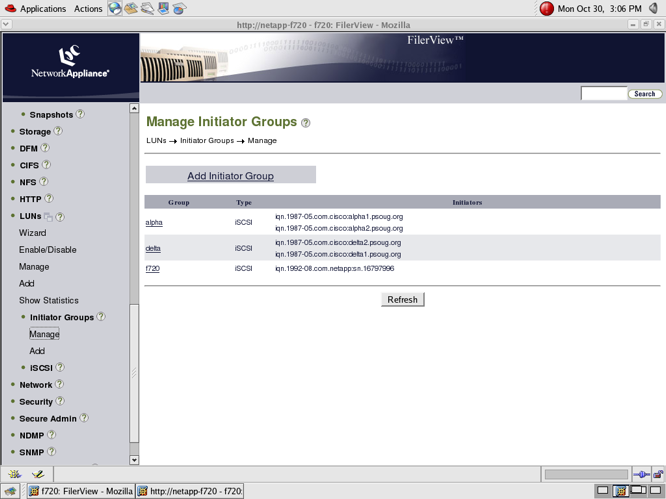The image size is (666, 499).
Task: Open help icon next to Initiator Groups
Action: (101, 316)
